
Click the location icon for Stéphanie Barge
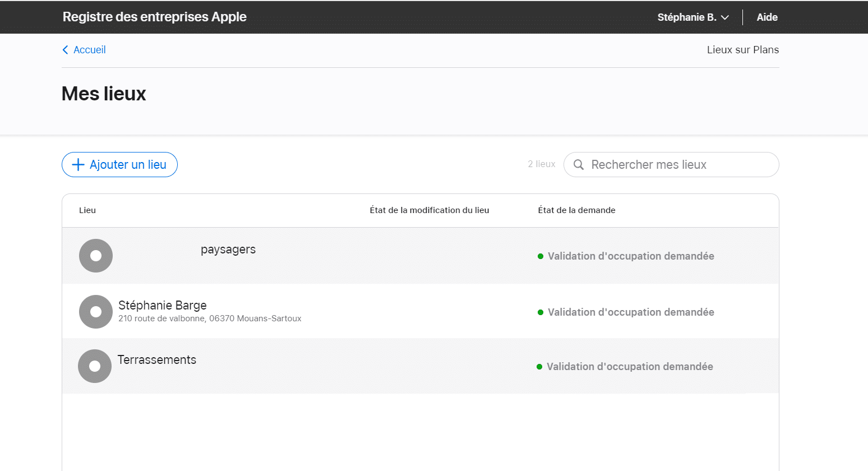95,312
